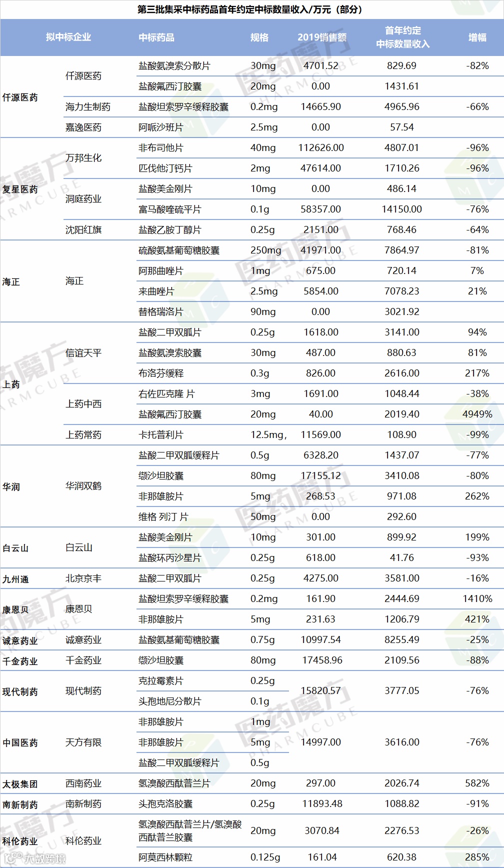
Task: Click the 千金药业 group cell in first column
Action: pyautogui.click(x=20, y=661)
